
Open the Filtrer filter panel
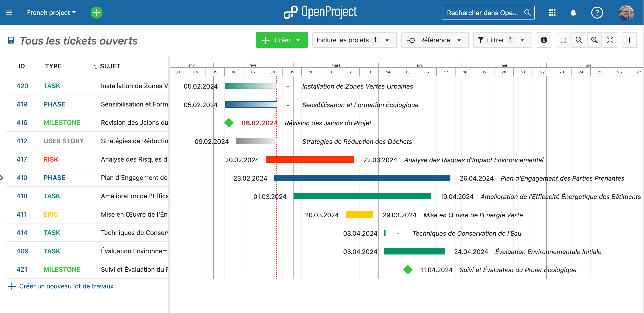pos(502,40)
